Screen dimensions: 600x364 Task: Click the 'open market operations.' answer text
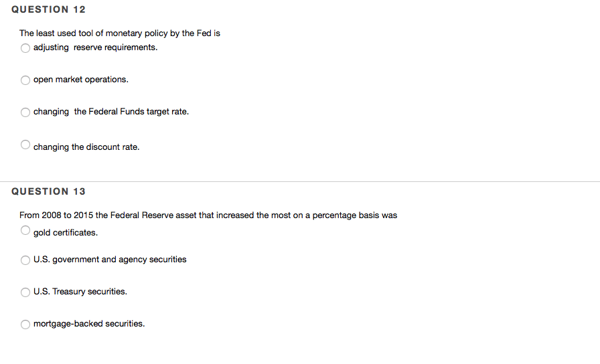(80, 80)
